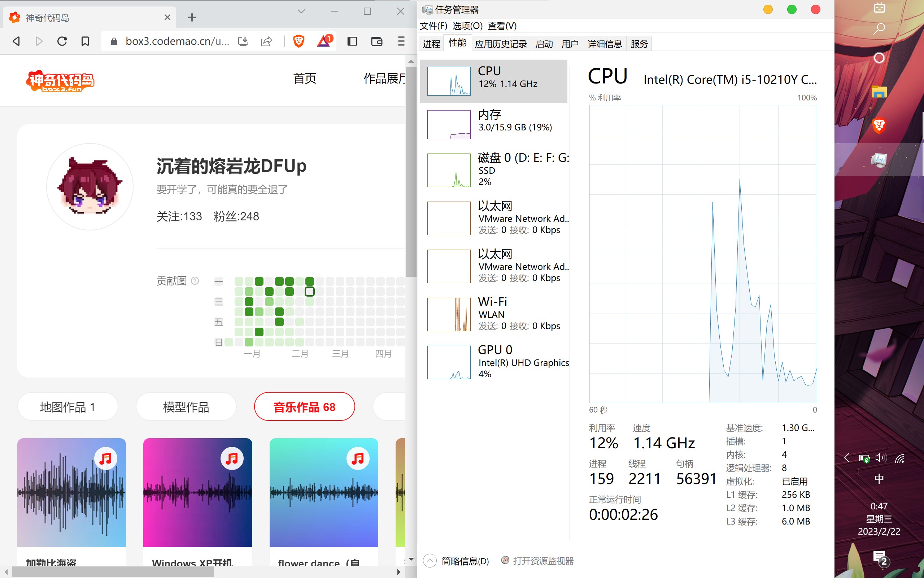The image size is (924, 578).
Task: Expand the tab search dropdown chevron
Action: pyautogui.click(x=301, y=12)
